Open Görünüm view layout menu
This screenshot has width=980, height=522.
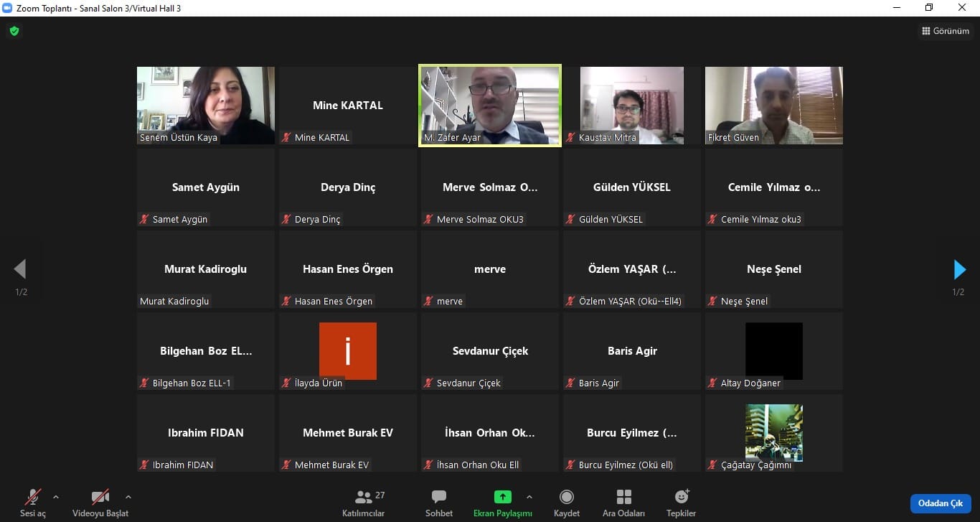946,31
